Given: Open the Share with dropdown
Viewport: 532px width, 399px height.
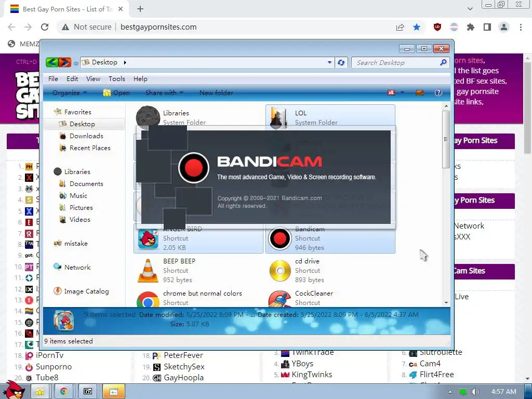Looking at the screenshot, I should point(164,92).
